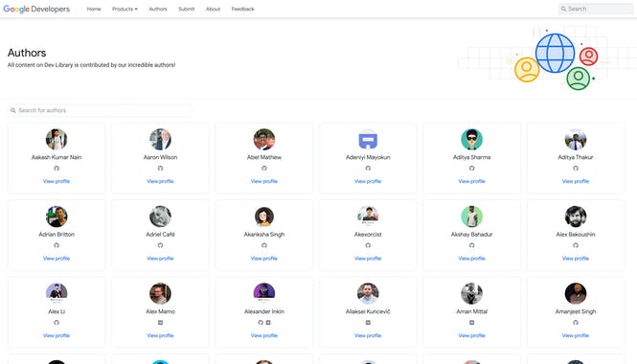This screenshot has width=637, height=364.
Task: Click the name Adriel Café
Action: pyautogui.click(x=161, y=235)
